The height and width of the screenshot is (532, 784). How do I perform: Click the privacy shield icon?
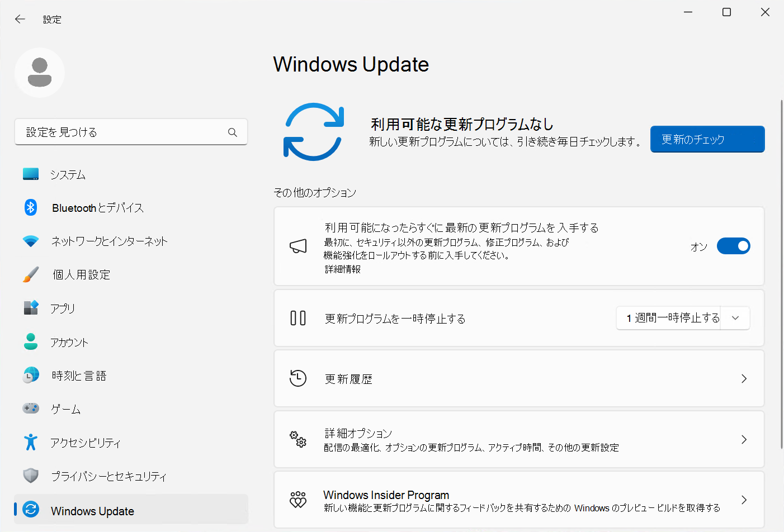coord(31,476)
